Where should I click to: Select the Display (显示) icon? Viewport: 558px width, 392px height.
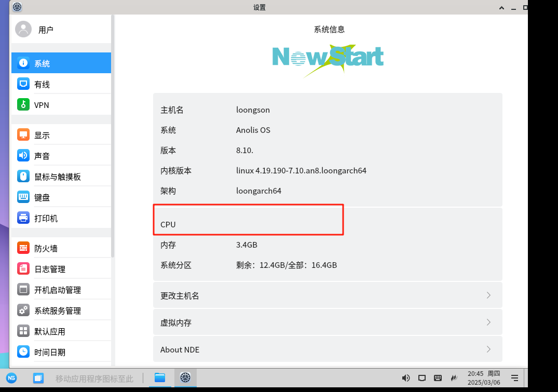[23, 135]
